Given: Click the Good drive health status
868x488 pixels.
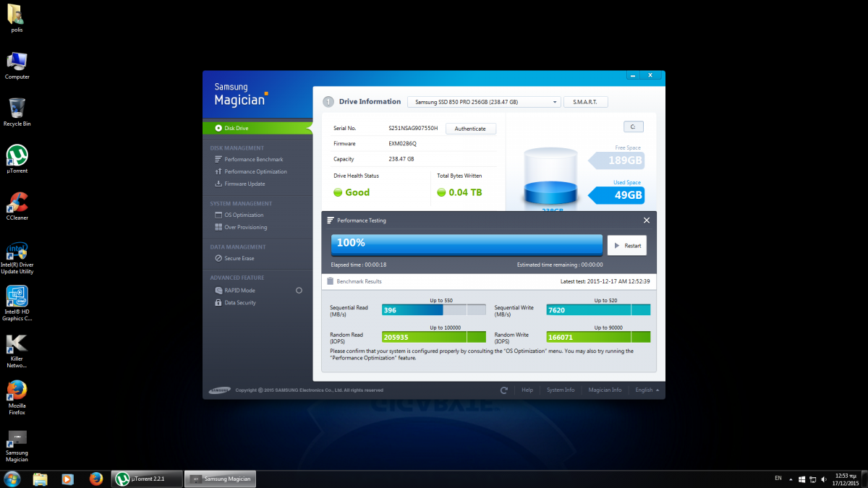Looking at the screenshot, I should (352, 192).
